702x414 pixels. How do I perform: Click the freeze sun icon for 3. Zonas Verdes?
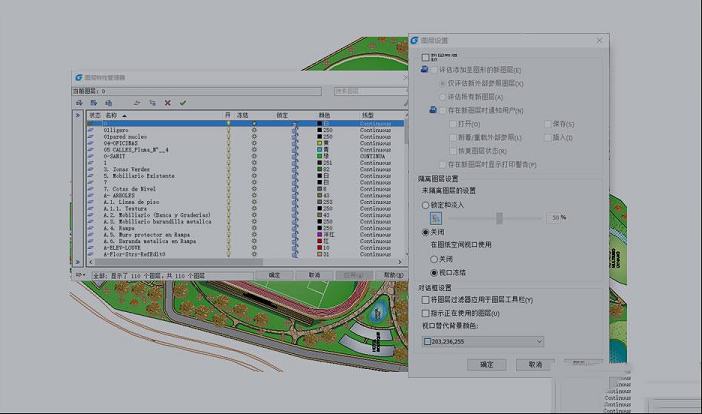tap(255, 170)
